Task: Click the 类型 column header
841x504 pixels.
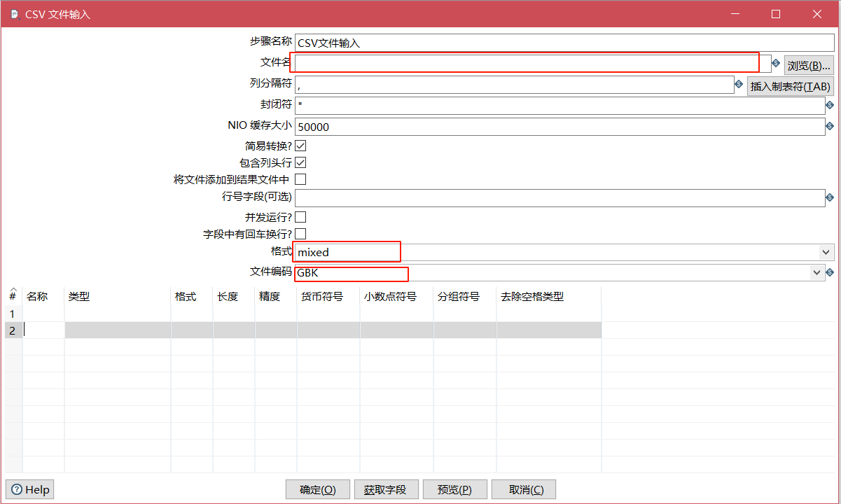Action: pos(79,296)
